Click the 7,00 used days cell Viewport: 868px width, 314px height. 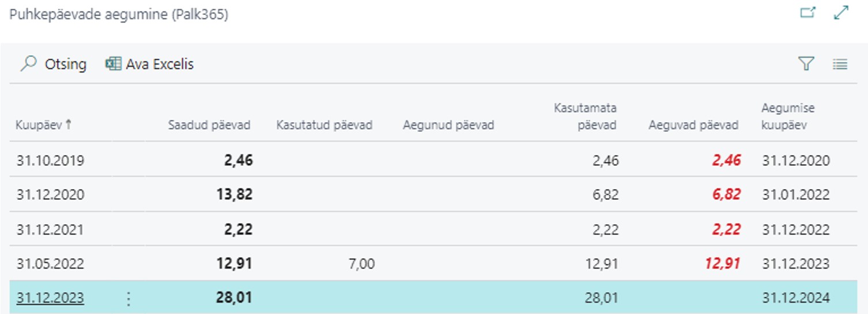(x=360, y=264)
